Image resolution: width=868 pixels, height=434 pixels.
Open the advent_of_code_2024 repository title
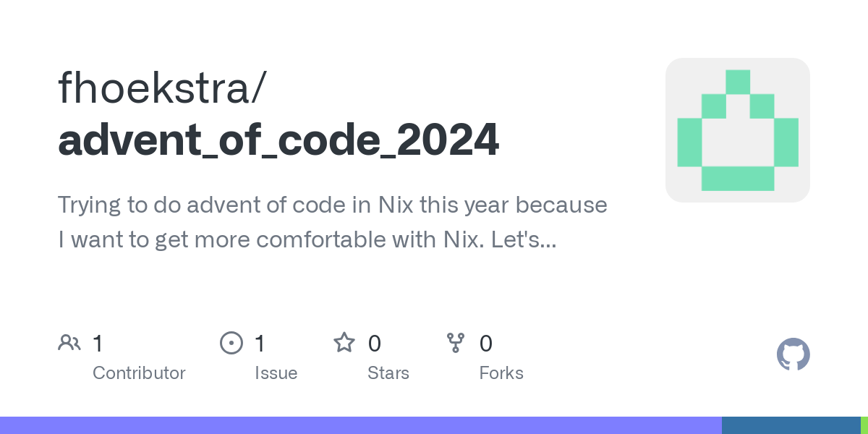(x=278, y=140)
